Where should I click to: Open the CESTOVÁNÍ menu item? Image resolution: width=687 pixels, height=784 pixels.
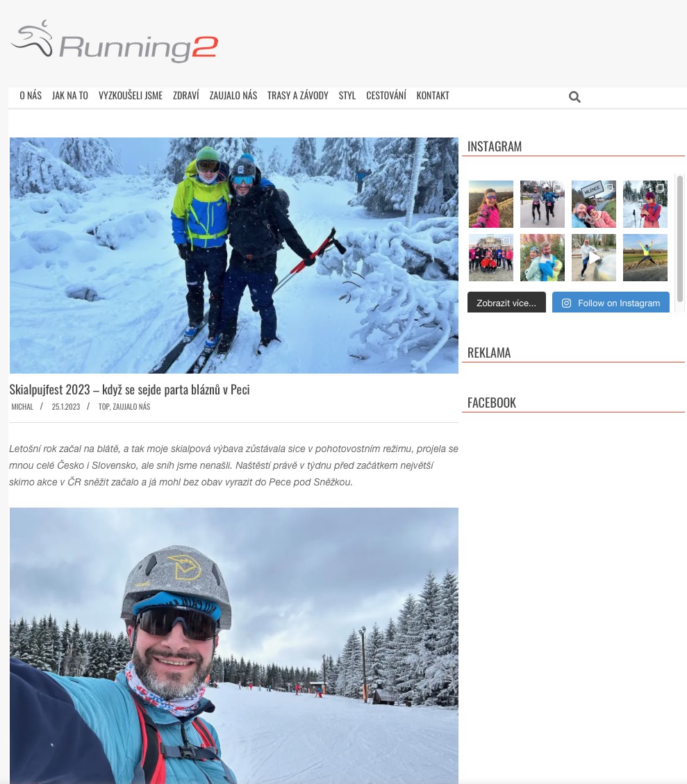click(x=386, y=96)
